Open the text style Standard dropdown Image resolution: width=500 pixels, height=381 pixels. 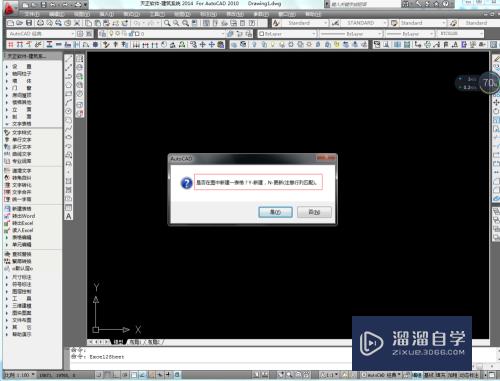click(305, 23)
